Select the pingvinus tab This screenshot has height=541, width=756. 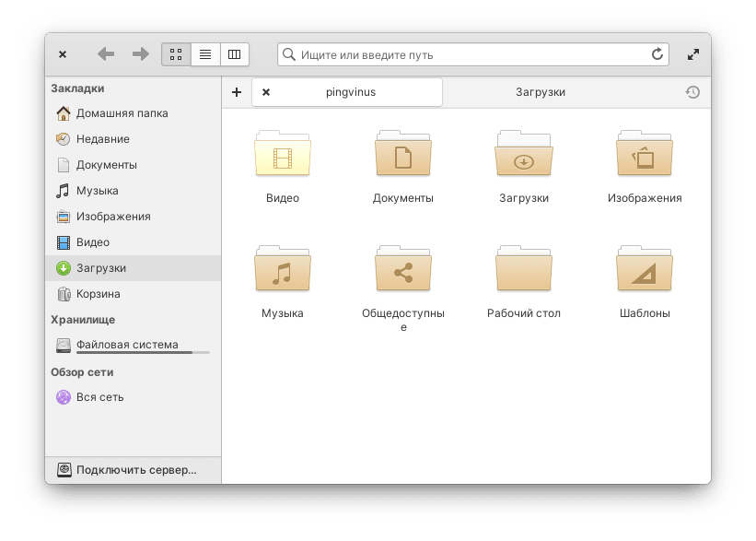(351, 92)
